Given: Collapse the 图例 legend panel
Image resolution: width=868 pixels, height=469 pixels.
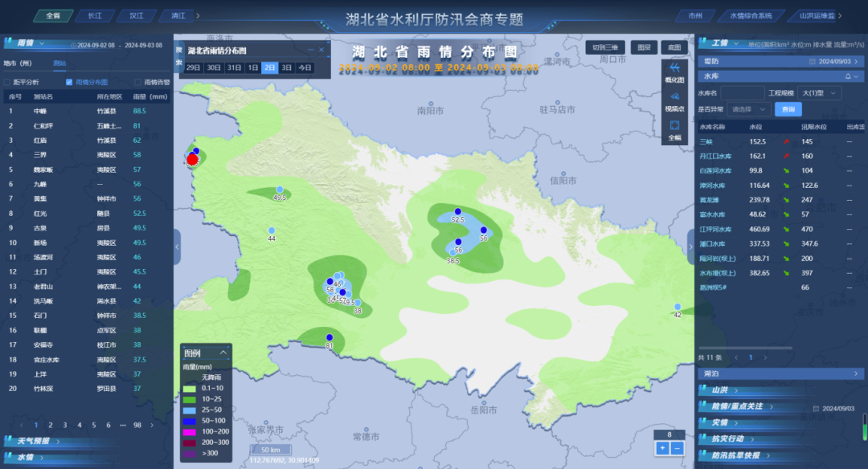Looking at the screenshot, I should pyautogui.click(x=223, y=353).
